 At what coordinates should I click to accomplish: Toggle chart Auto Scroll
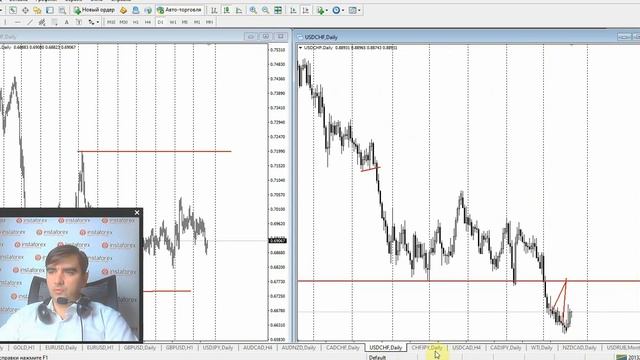click(x=293, y=10)
